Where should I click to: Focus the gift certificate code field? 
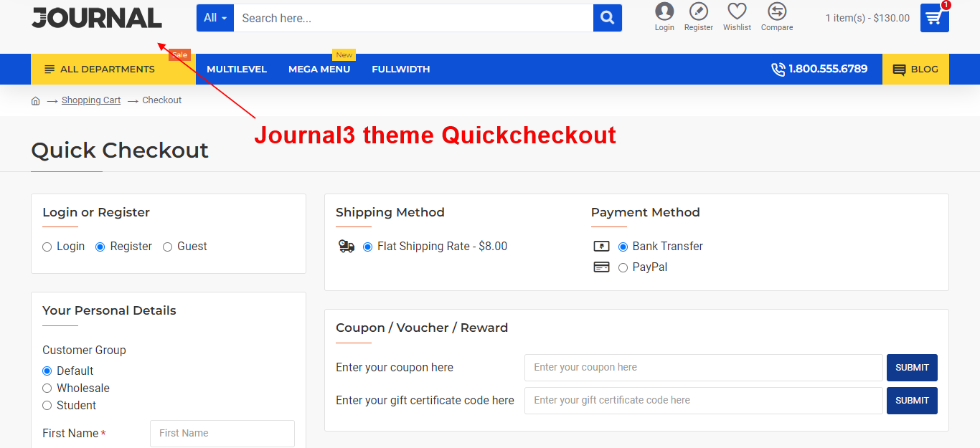pyautogui.click(x=704, y=401)
